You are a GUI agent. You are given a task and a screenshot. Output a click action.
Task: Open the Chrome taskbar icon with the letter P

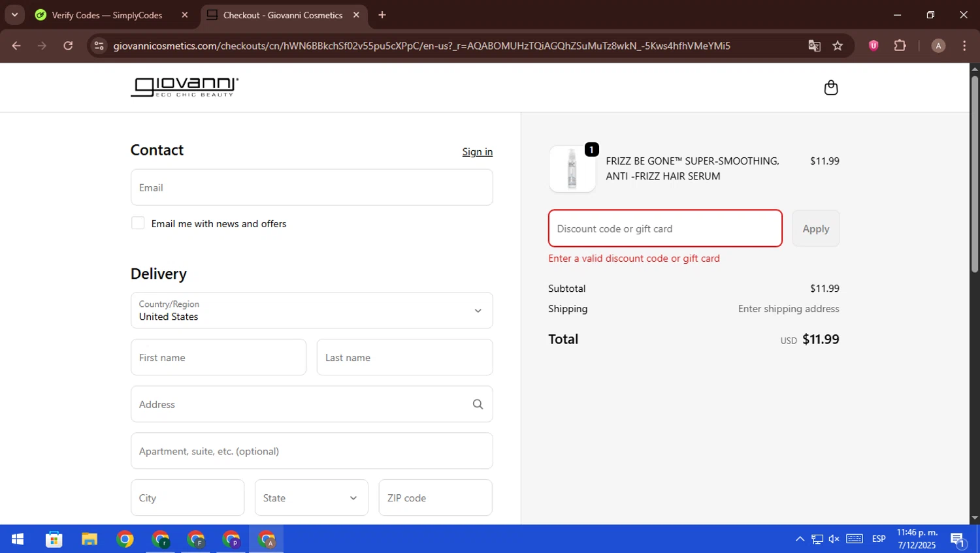[231, 539]
